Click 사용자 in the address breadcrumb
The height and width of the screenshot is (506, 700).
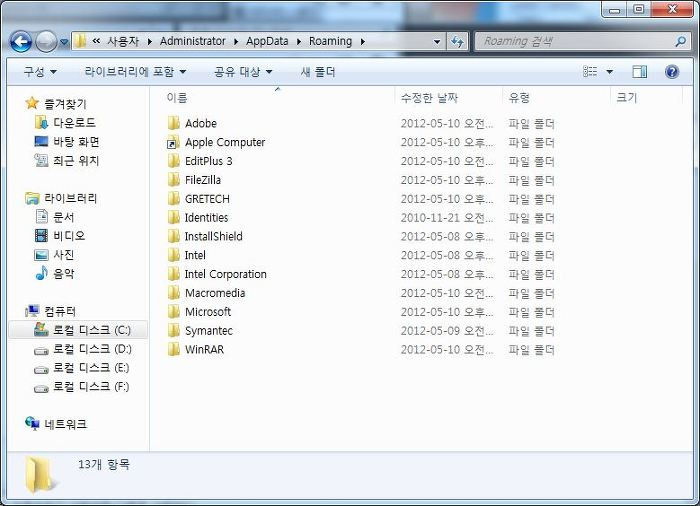pos(123,41)
